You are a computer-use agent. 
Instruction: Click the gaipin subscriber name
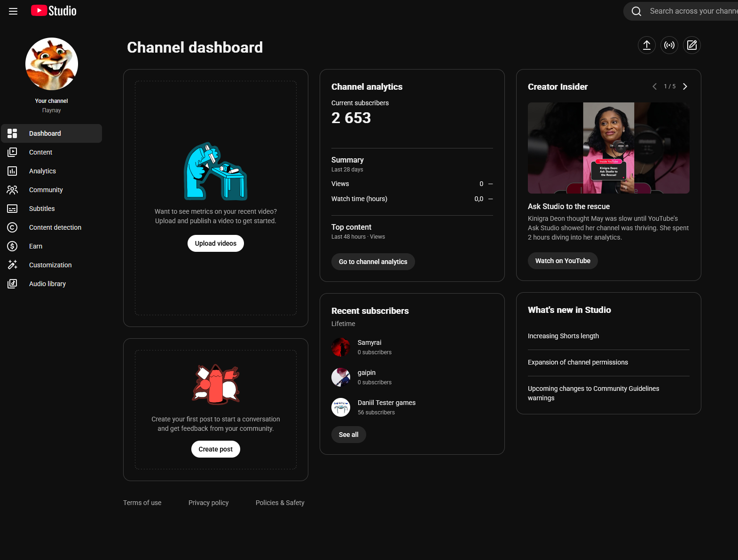[367, 373]
